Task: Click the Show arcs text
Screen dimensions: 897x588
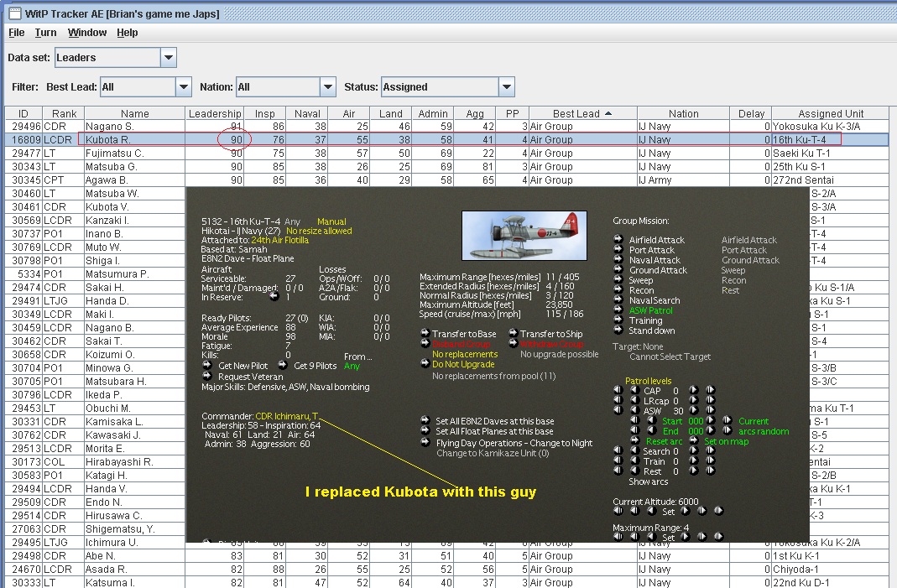Action: (x=648, y=482)
